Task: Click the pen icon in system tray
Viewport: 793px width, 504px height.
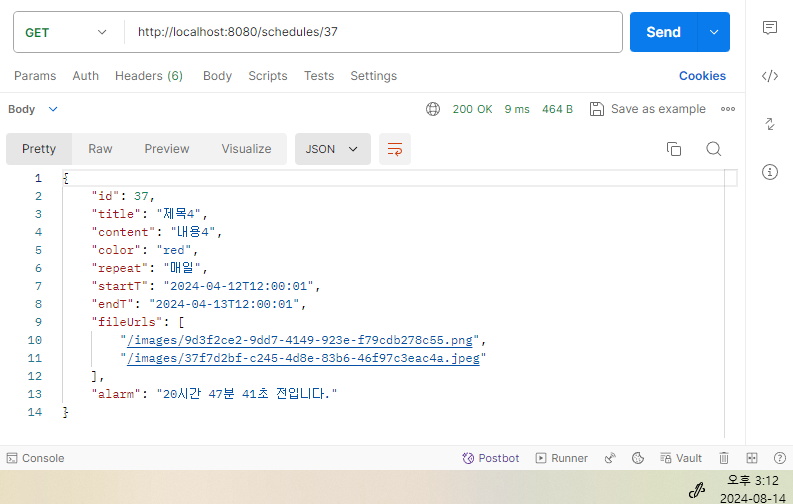Action: coord(697,489)
